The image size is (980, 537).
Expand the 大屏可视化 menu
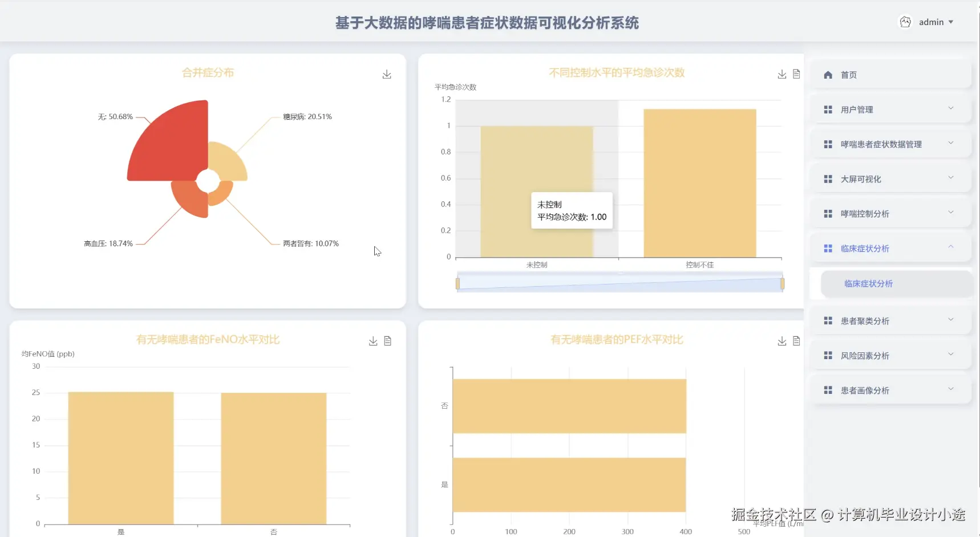tap(890, 178)
